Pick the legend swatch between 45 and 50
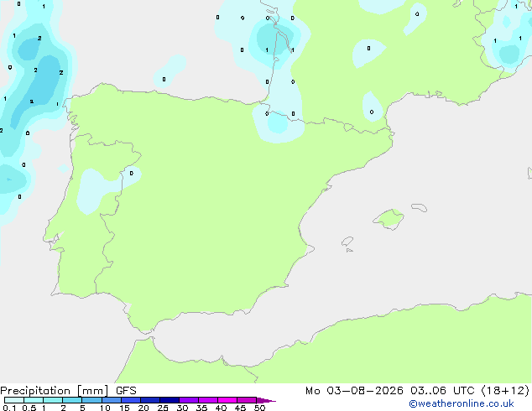 point(247,400)
